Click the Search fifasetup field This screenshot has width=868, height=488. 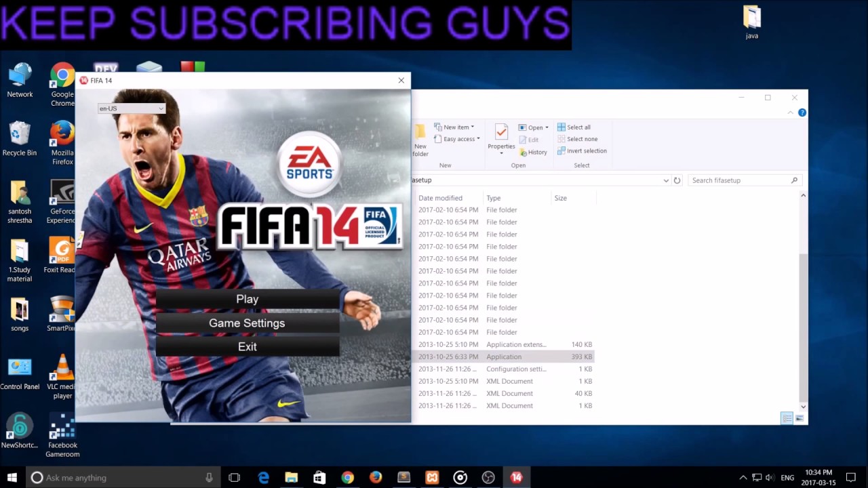pos(745,180)
